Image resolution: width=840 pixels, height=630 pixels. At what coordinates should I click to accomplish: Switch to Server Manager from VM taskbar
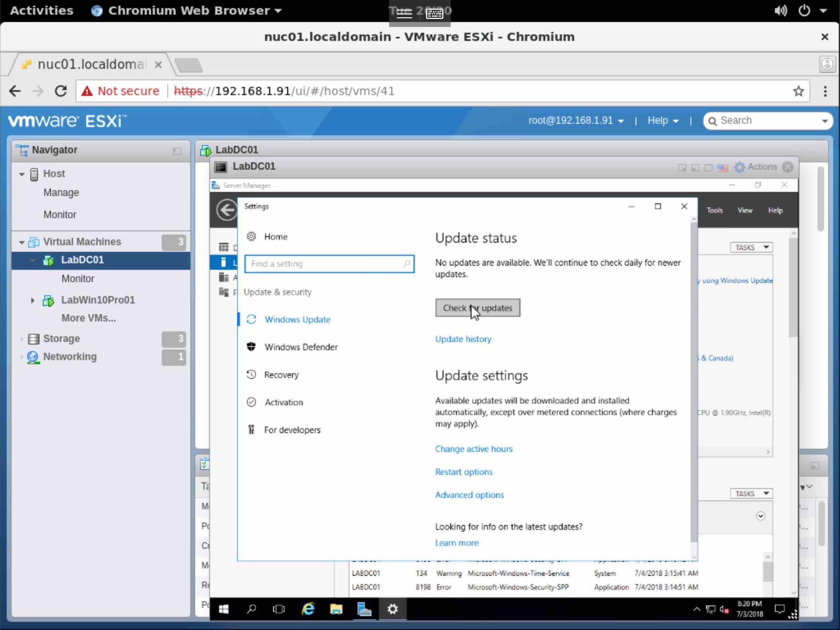tap(364, 609)
